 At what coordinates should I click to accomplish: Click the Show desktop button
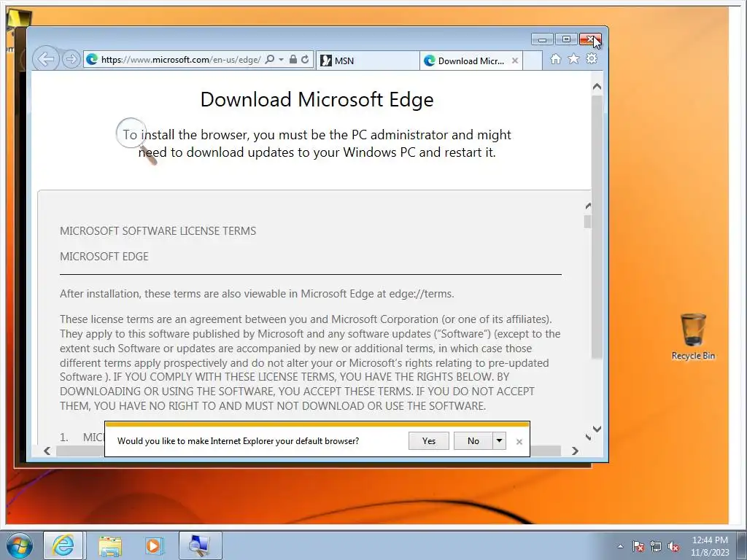pyautogui.click(x=740, y=545)
